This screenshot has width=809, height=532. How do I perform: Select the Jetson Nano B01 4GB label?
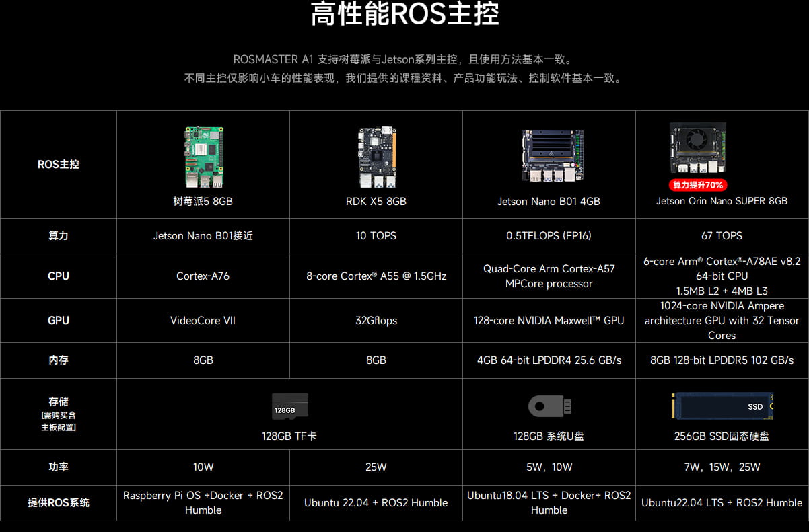[549, 201]
